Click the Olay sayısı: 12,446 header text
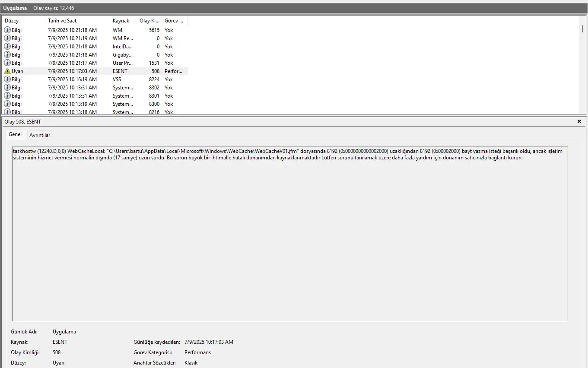 pyautogui.click(x=54, y=8)
